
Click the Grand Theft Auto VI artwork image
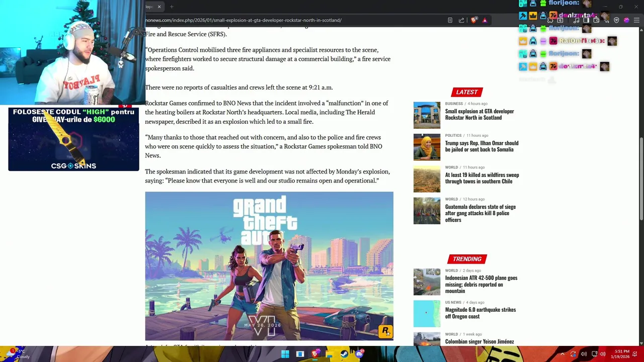tap(269, 266)
